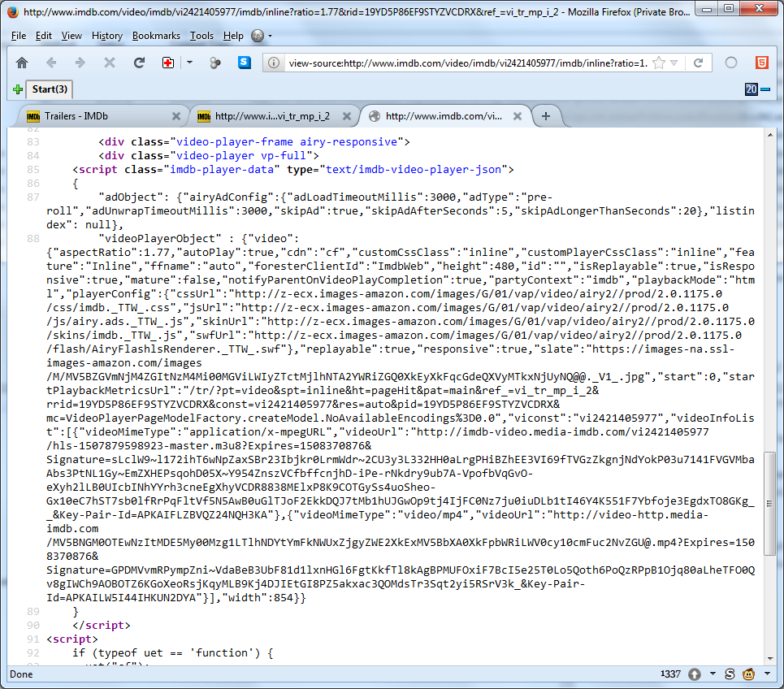
Task: Open the File menu
Action: 19,36
